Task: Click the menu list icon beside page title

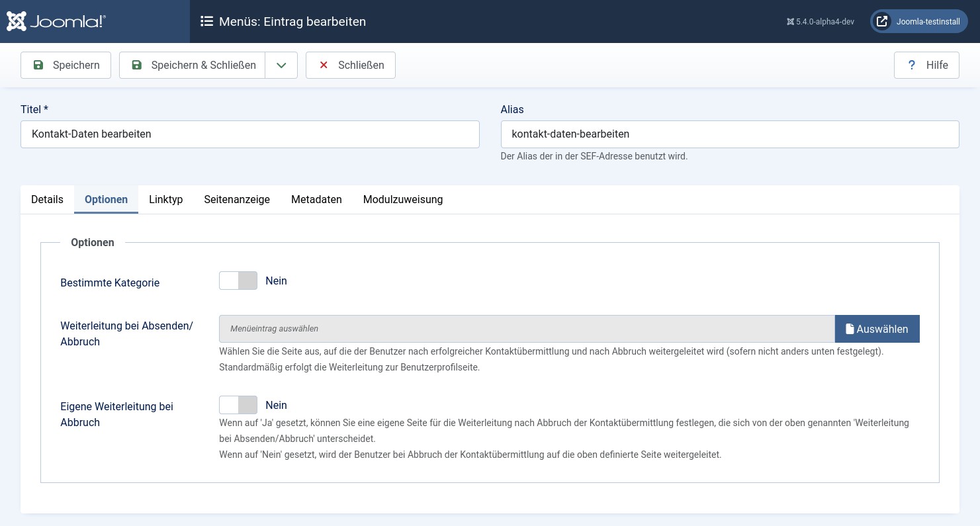Action: pyautogui.click(x=206, y=22)
